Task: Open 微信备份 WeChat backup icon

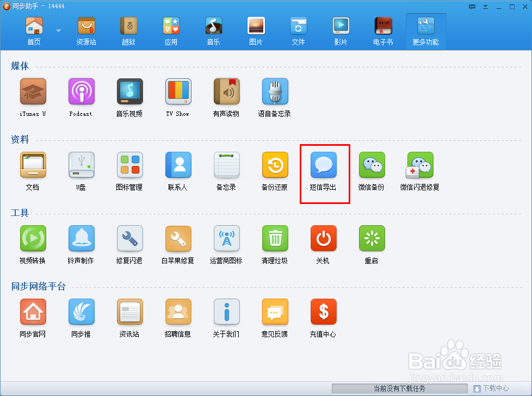Action: pos(372,165)
